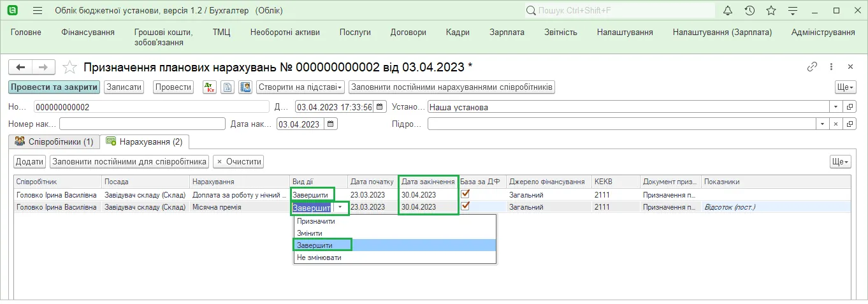Open service menu lines icon in title bar
This screenshot has height=304, width=868.
tap(793, 10)
